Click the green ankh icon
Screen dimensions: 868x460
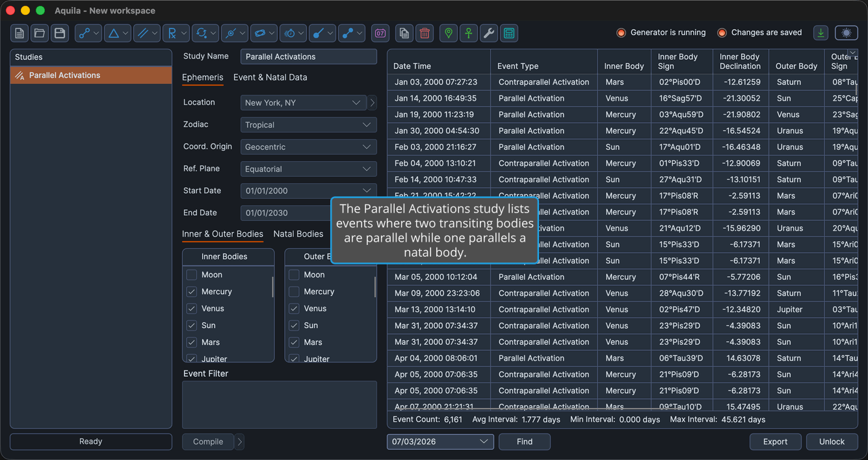(469, 32)
